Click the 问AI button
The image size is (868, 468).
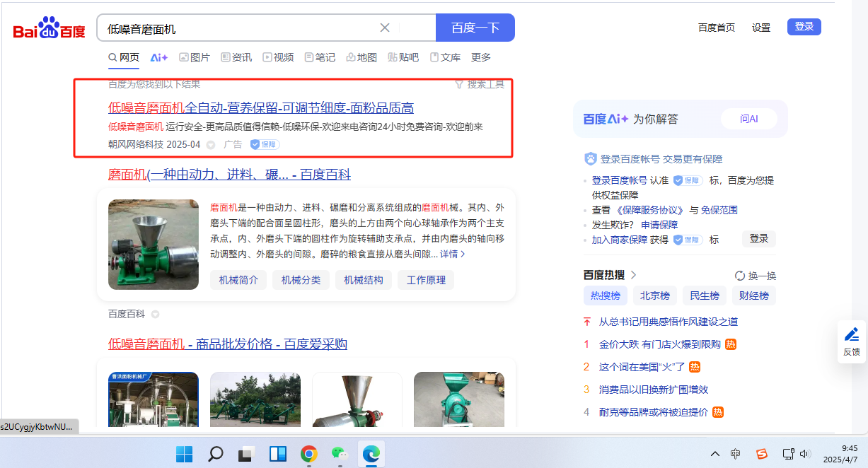(x=749, y=119)
